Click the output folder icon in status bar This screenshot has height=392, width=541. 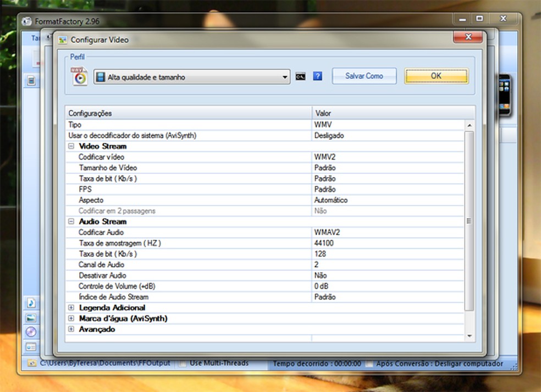(32, 363)
